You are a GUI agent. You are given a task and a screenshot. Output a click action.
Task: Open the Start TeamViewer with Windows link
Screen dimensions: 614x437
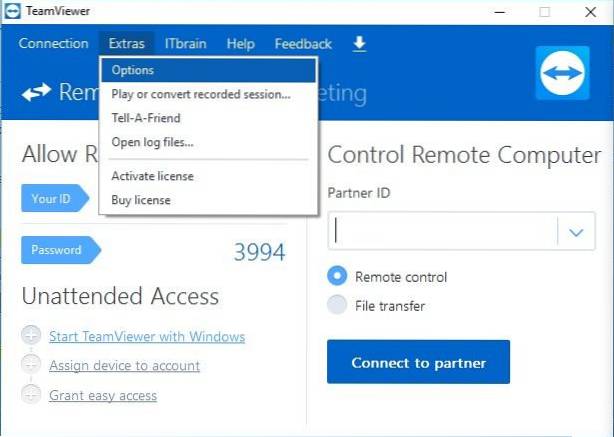[x=147, y=337]
